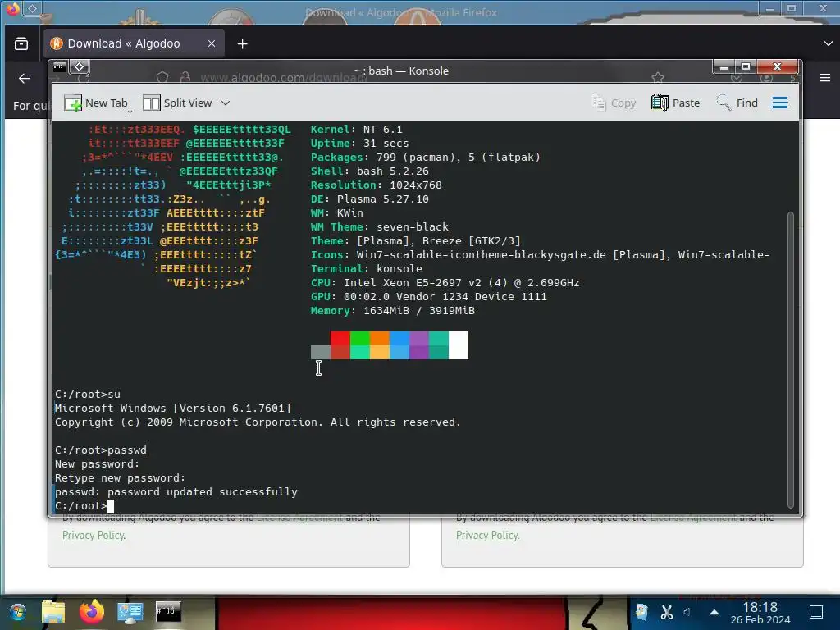Paste clipboard via Paste button
Image resolution: width=840 pixels, height=630 pixels.
676,103
